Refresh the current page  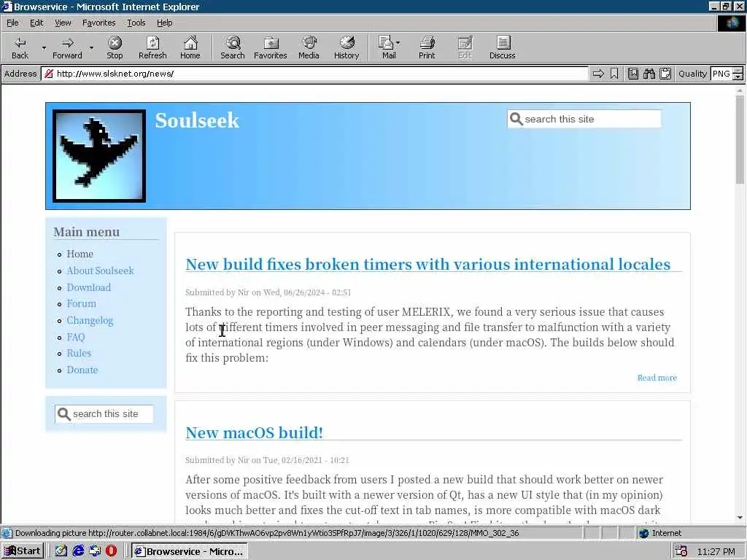152,47
